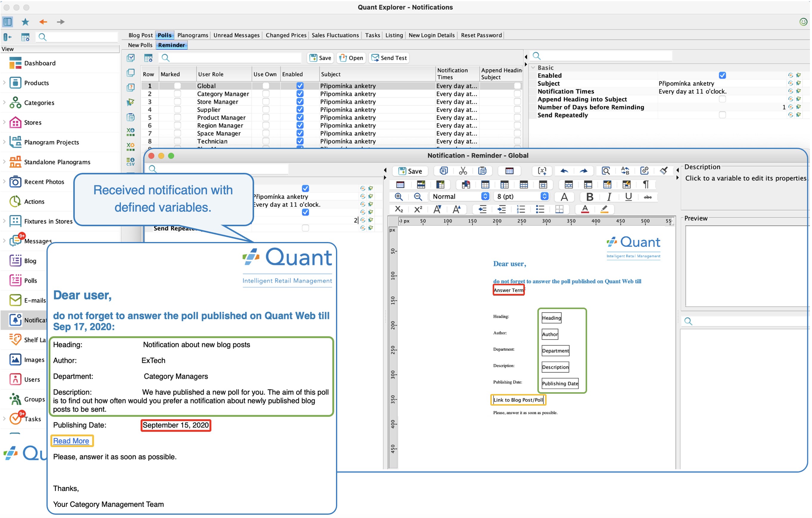Viewport: 812px width, 518px height.
Task: Expand the Tasks tree item
Action: (x=4, y=419)
